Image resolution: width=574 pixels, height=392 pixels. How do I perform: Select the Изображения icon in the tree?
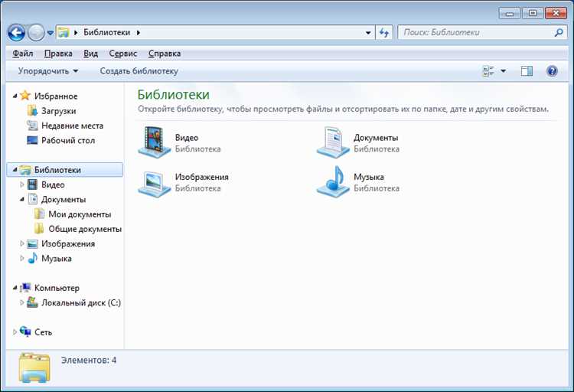33,243
